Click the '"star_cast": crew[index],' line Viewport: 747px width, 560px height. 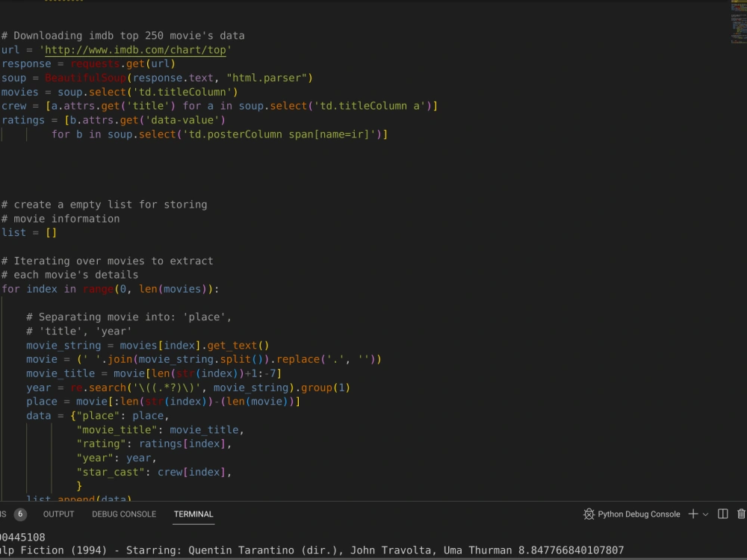click(154, 473)
